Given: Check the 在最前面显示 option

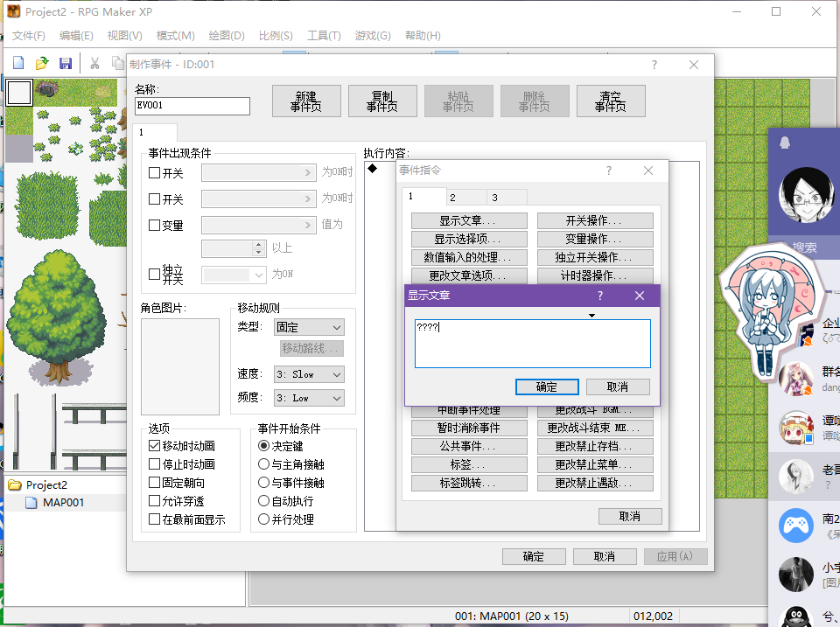Looking at the screenshot, I should [x=154, y=519].
